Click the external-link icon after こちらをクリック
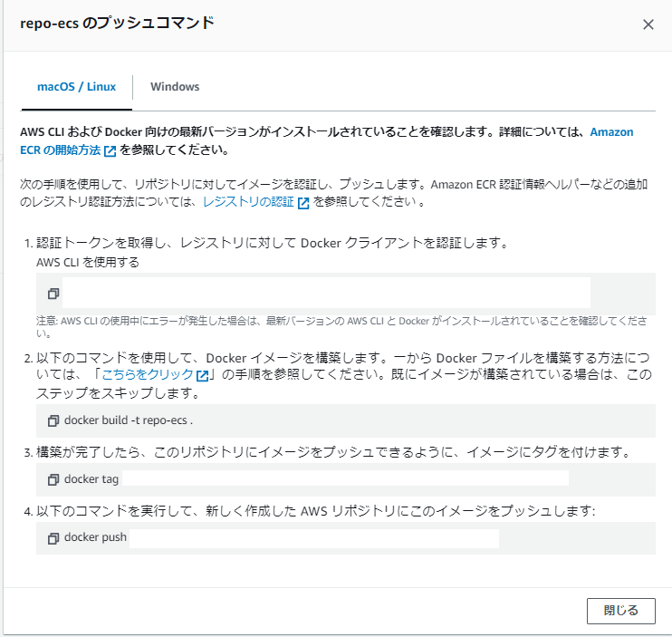 (x=202, y=375)
